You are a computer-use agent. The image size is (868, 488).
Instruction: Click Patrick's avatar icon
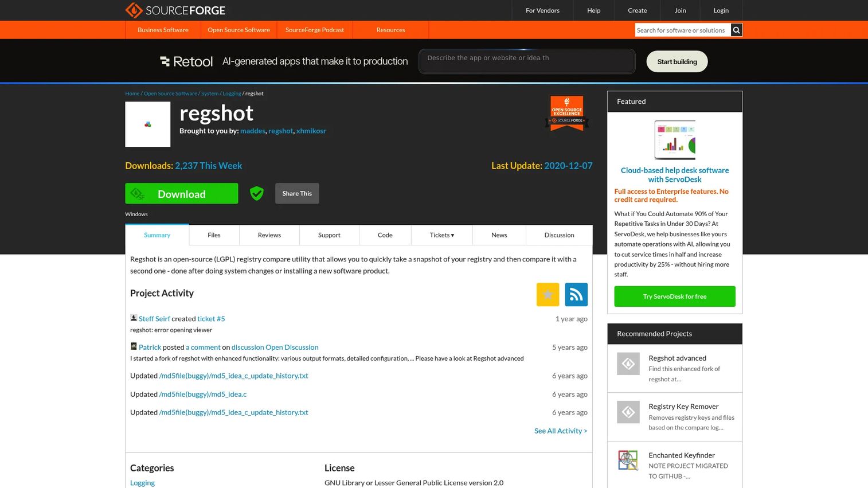coord(134,346)
